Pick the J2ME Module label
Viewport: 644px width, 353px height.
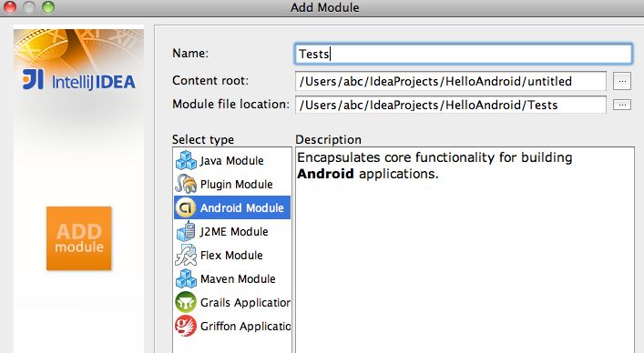point(234,232)
